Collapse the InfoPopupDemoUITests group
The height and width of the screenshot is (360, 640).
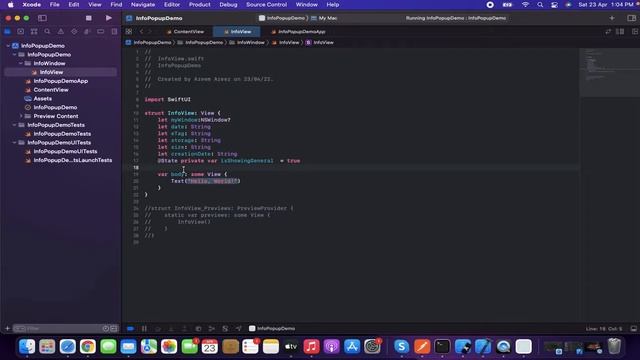coord(14,142)
